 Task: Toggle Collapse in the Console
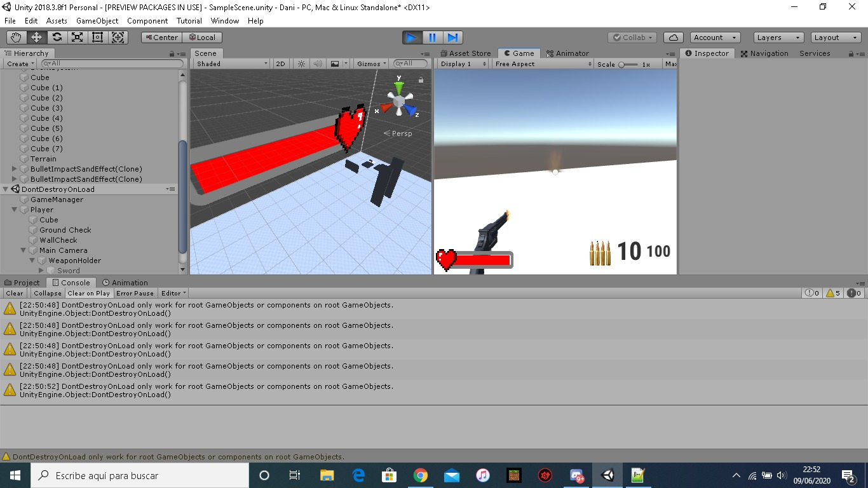coord(48,293)
